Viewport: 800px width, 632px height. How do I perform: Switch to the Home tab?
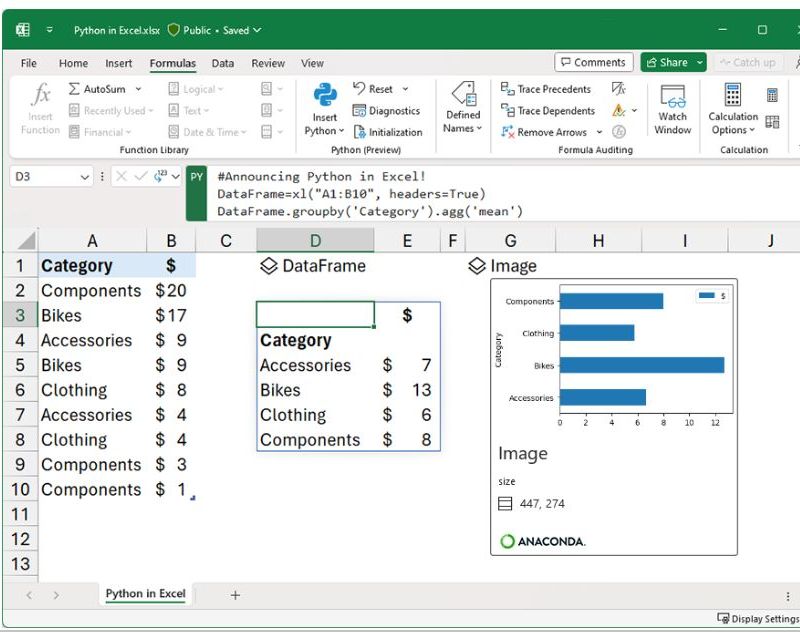73,63
